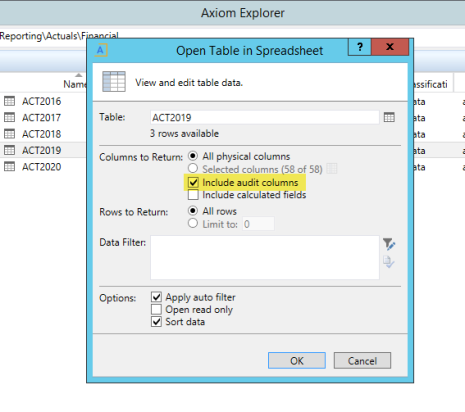This screenshot has width=465, height=412.
Task: Enable Include calculated fields checkbox
Action: 193,195
